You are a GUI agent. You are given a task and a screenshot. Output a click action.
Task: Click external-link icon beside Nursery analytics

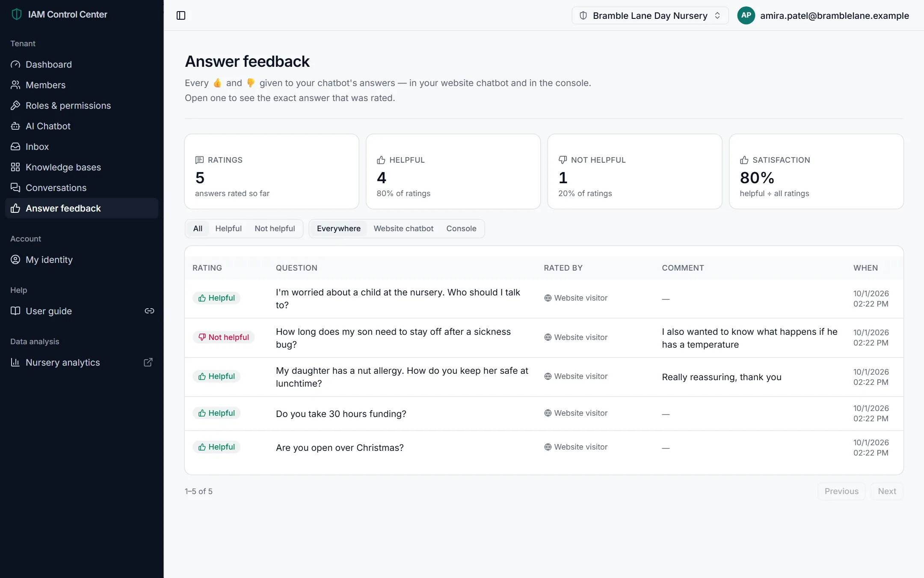(x=148, y=362)
